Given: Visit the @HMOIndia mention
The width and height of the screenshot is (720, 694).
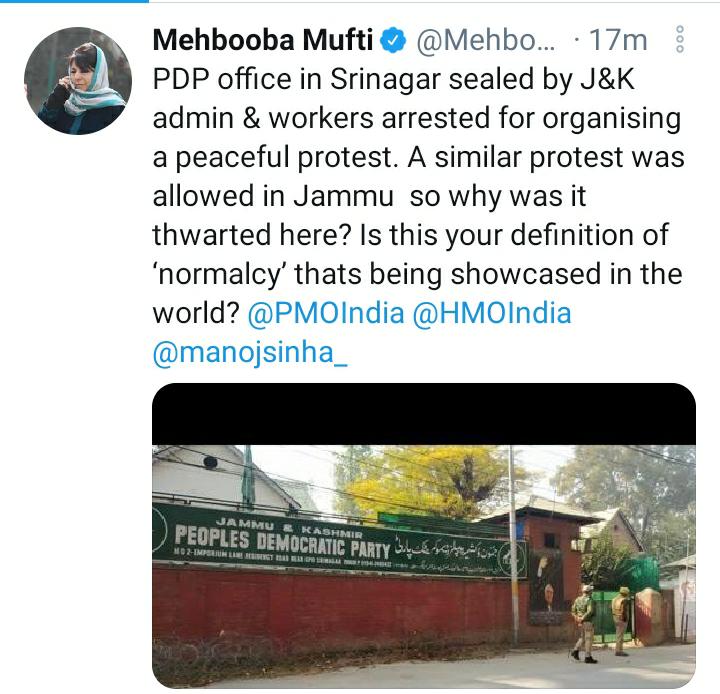Looking at the screenshot, I should (490, 312).
